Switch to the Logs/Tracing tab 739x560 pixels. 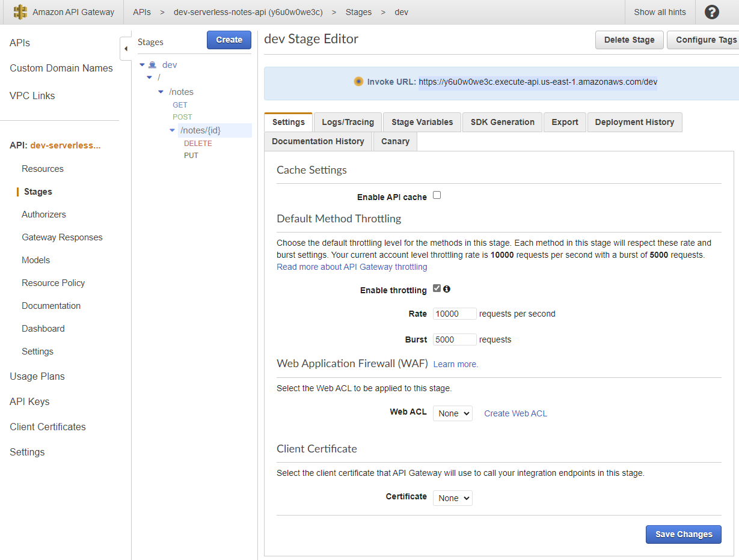click(x=348, y=122)
